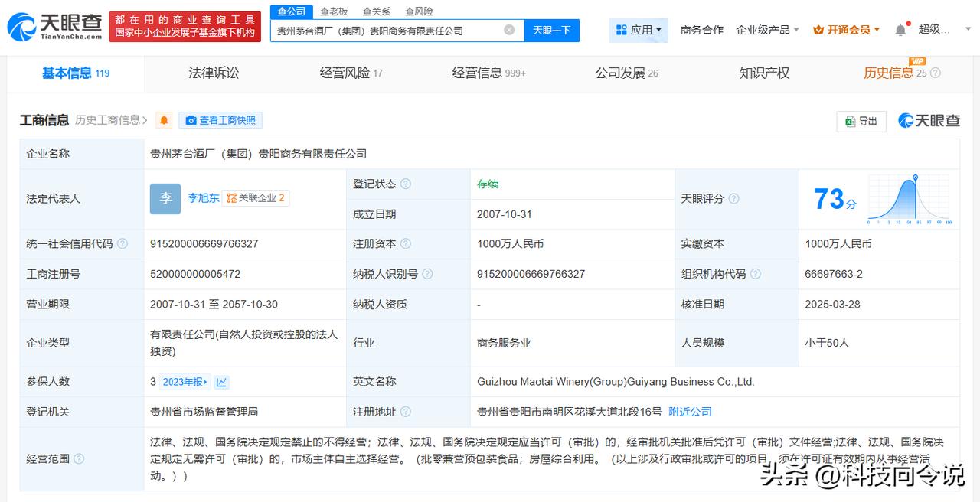This screenshot has height=502, width=980.
Task: Expand the 企业级产品 menu
Action: tap(767, 30)
